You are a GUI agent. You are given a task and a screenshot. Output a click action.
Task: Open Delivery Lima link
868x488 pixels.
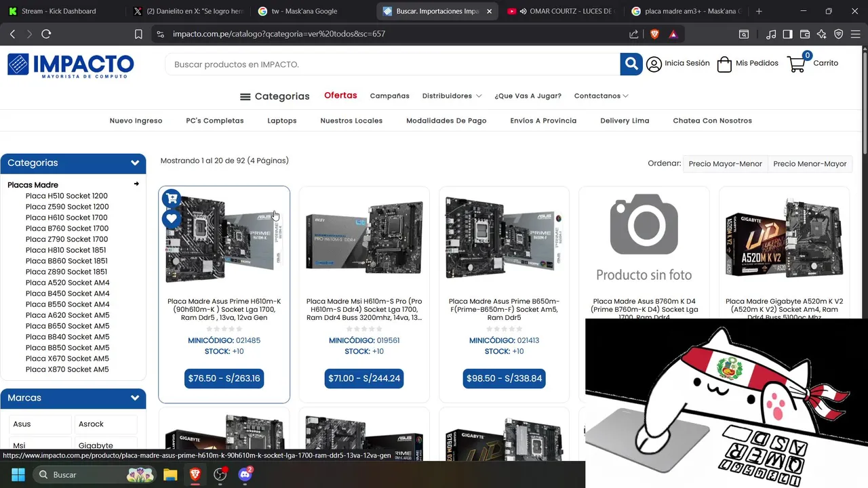(x=625, y=121)
